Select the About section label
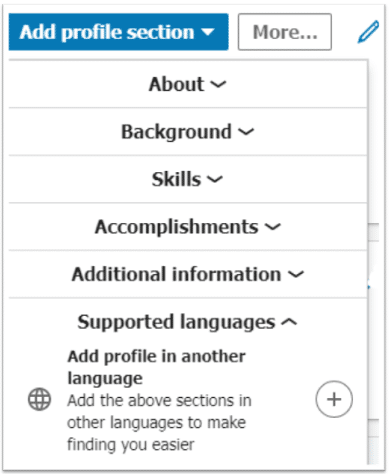 [176, 84]
